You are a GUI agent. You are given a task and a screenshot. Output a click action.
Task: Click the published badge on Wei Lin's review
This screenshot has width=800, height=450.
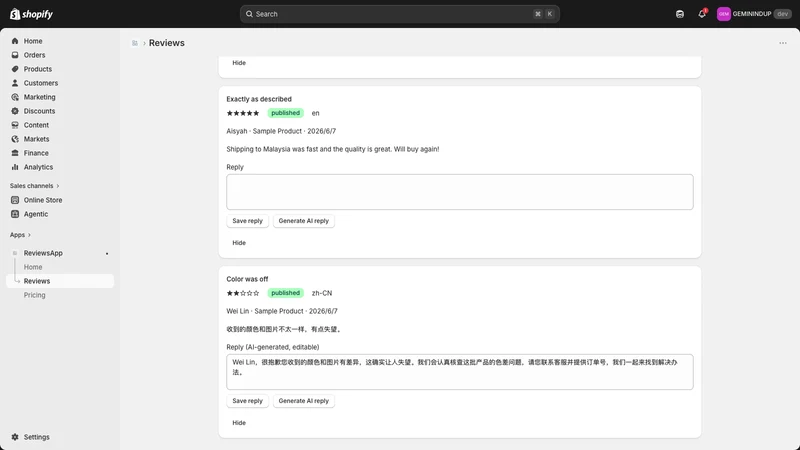tap(286, 293)
